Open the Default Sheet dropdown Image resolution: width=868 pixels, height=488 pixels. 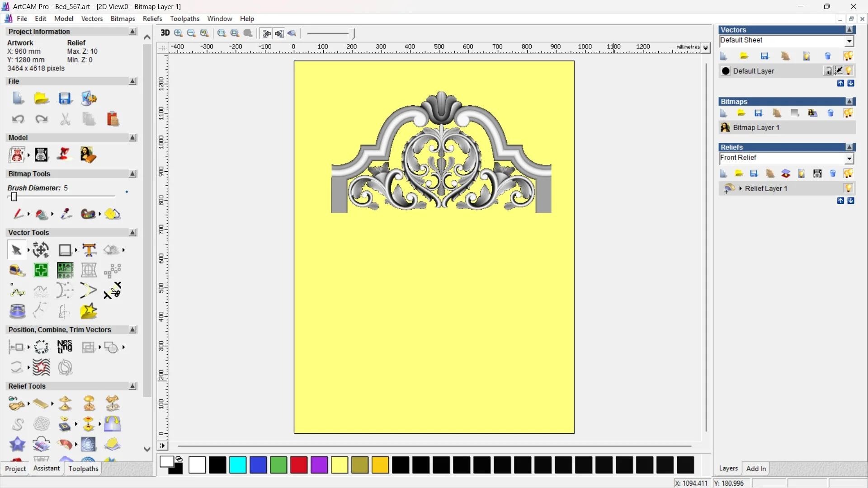(849, 41)
